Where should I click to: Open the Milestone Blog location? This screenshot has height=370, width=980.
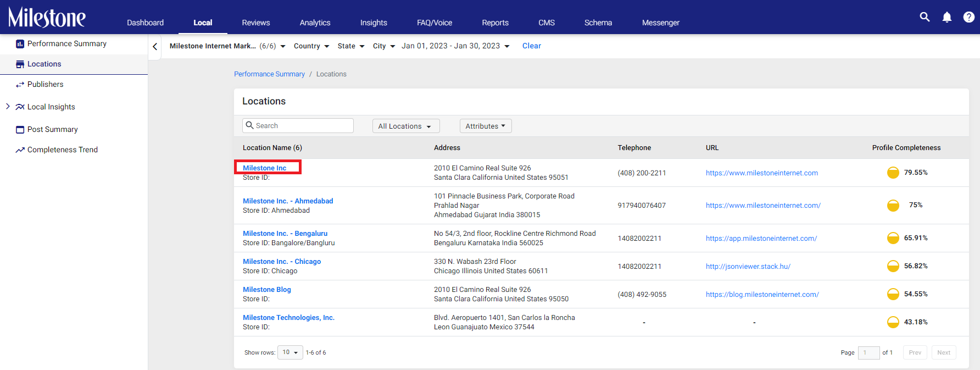(267, 290)
